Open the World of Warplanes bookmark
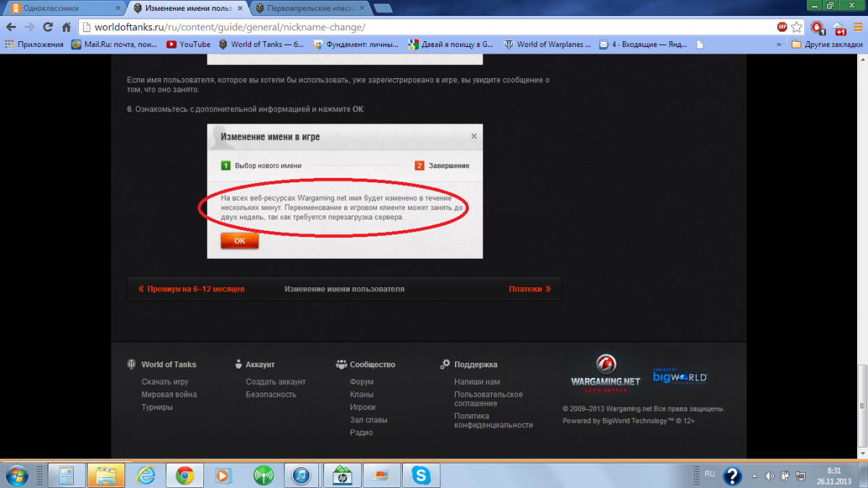 click(547, 44)
